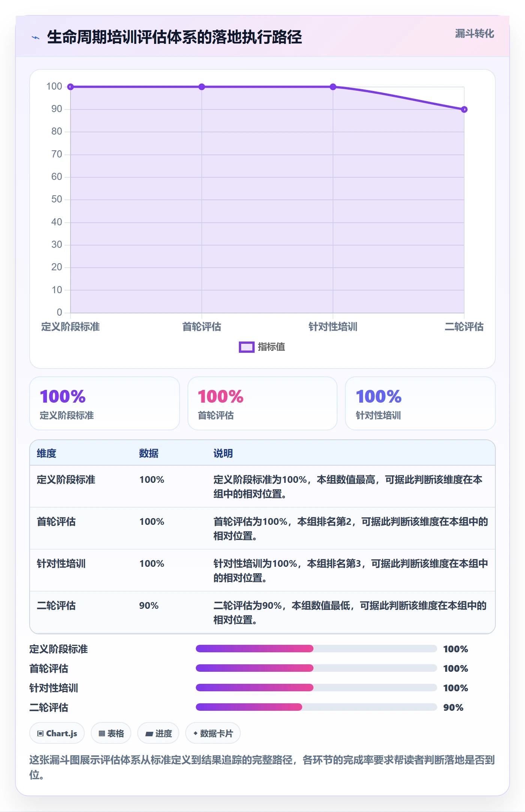Select the 数据卡片 chip
The image size is (525, 812).
click(213, 733)
